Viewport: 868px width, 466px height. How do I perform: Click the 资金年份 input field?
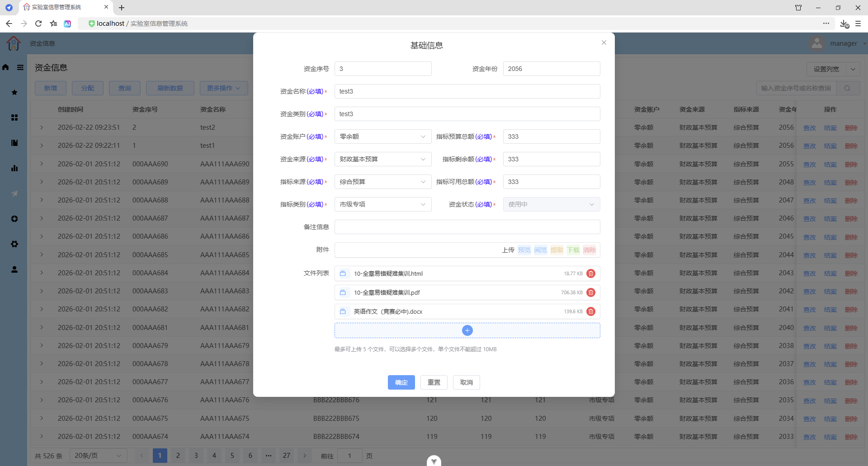pos(552,69)
